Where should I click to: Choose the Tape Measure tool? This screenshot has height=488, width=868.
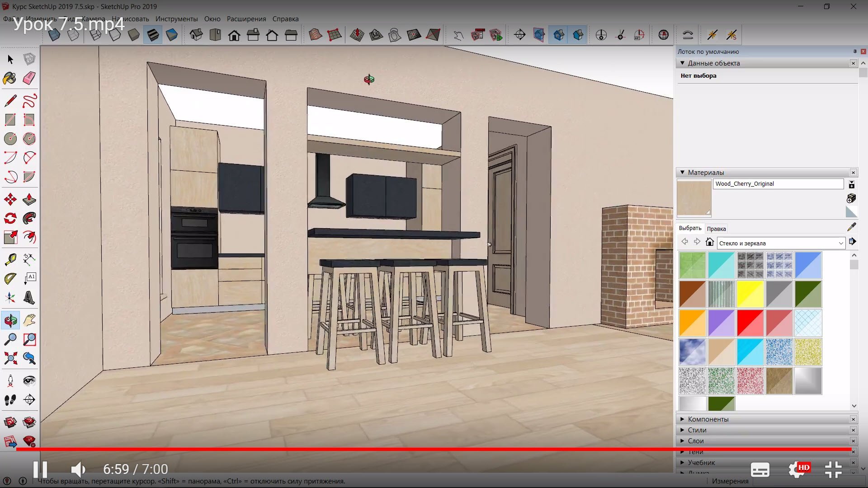(x=10, y=259)
